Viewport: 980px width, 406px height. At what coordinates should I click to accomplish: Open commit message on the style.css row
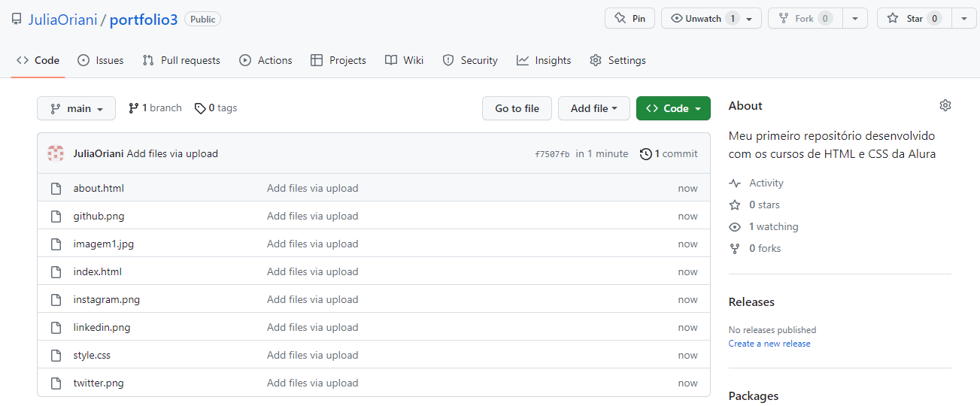click(312, 355)
